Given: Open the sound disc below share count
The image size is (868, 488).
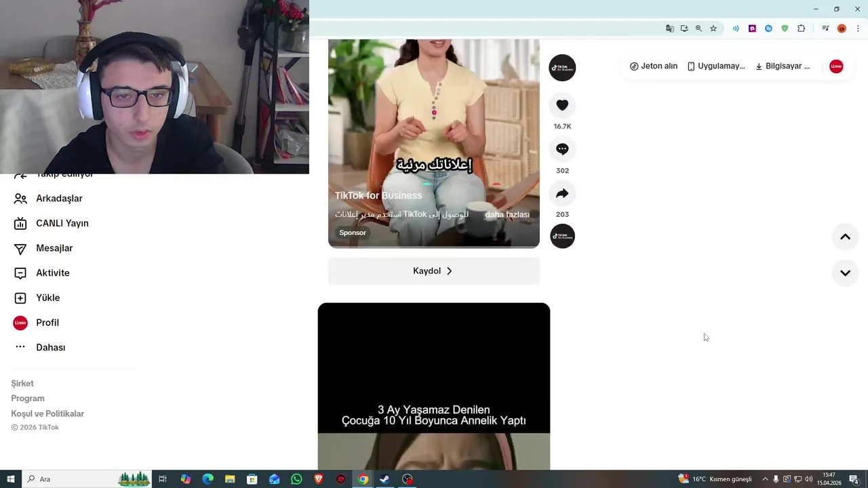Looking at the screenshot, I should [562, 236].
